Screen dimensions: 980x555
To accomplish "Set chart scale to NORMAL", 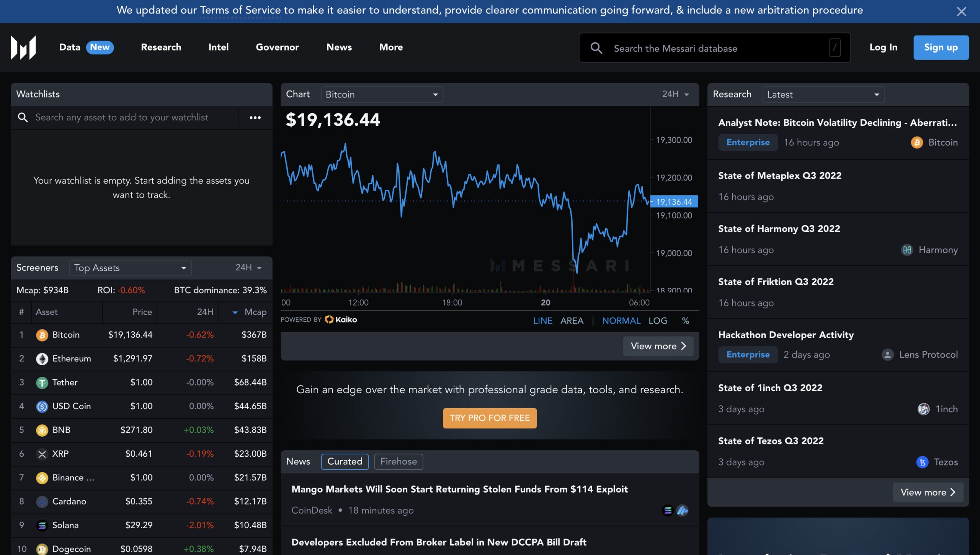I will [x=621, y=321].
